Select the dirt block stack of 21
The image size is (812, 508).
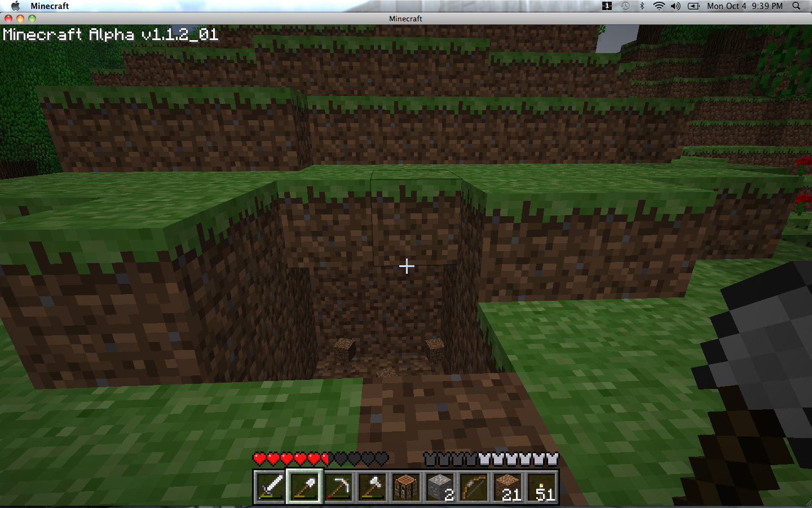507,487
